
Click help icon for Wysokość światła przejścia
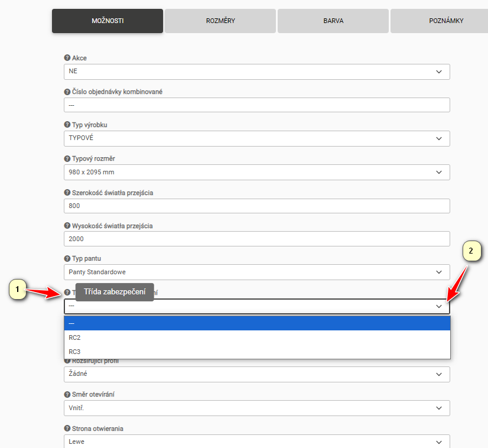67,226
